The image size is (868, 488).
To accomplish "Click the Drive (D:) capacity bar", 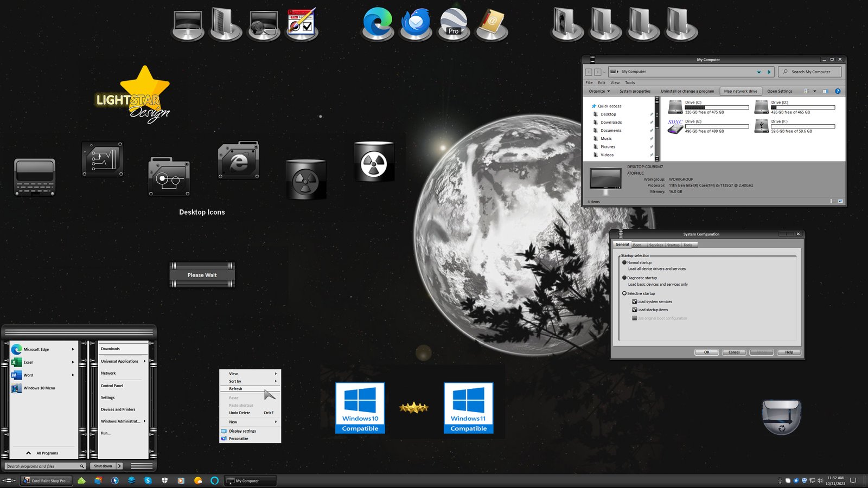I will [803, 107].
